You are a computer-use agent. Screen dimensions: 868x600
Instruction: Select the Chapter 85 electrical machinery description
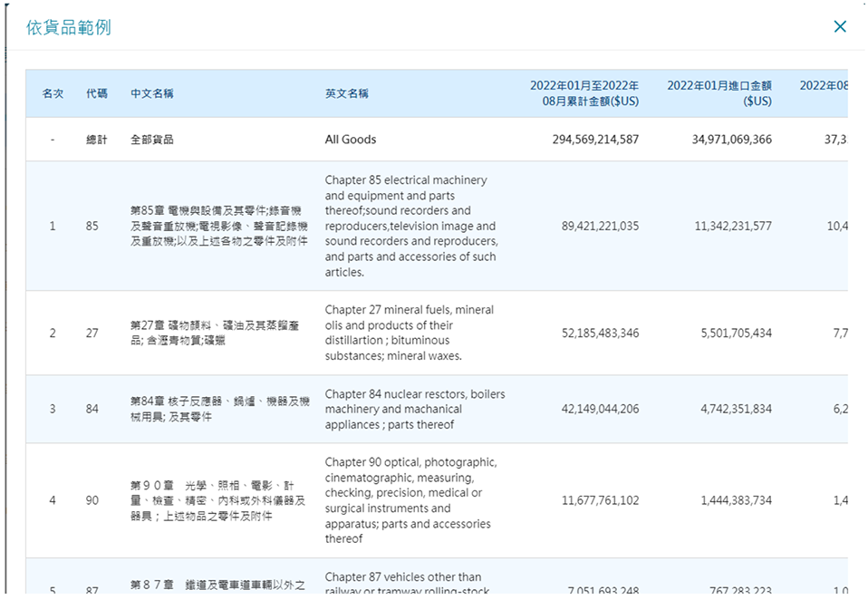pyautogui.click(x=411, y=227)
